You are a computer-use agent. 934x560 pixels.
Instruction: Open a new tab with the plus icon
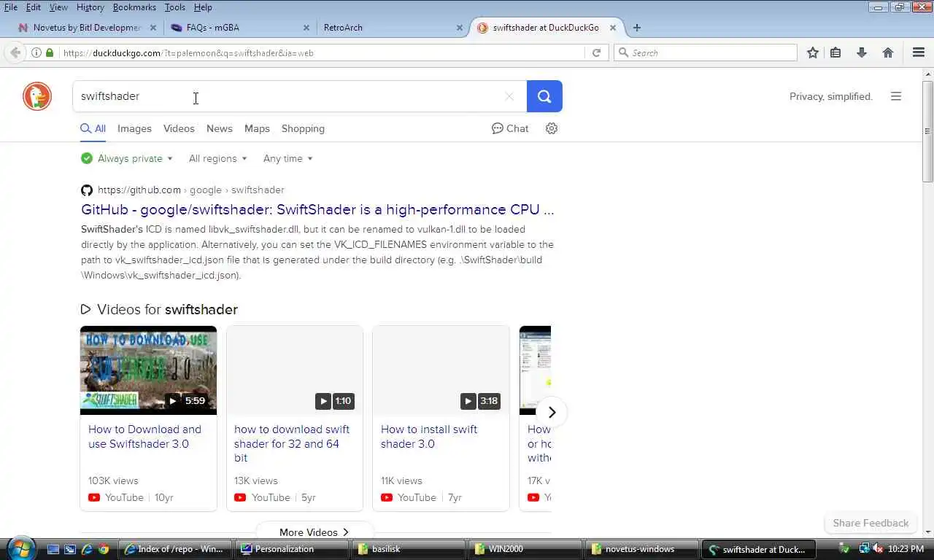coord(637,28)
